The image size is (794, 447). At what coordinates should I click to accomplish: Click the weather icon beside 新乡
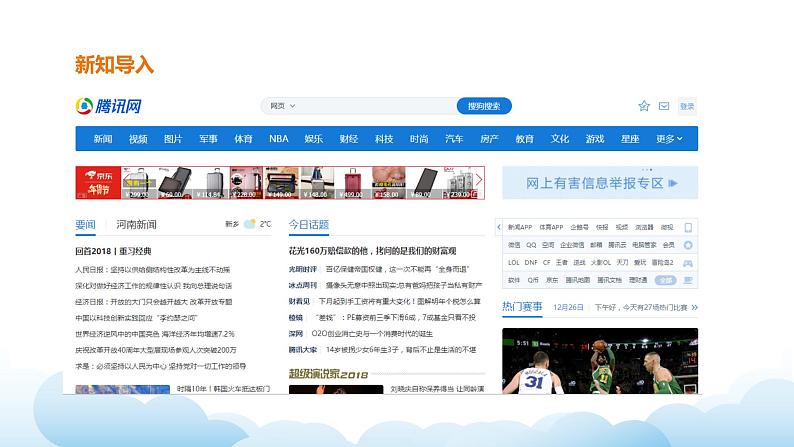(x=250, y=224)
